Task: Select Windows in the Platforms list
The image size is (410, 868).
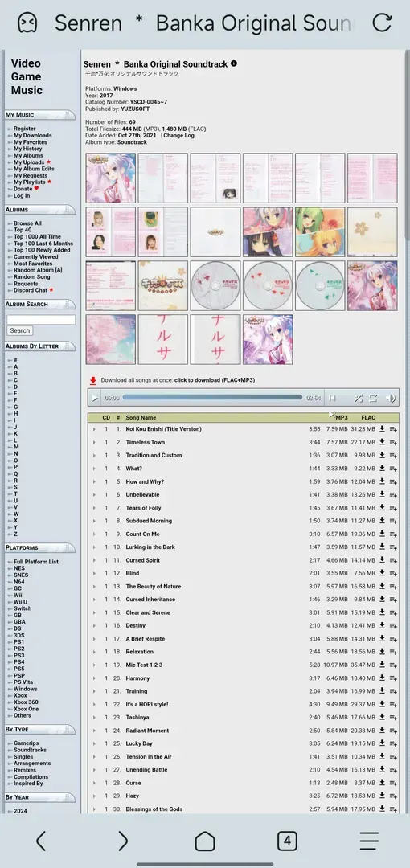Action: click(26, 689)
